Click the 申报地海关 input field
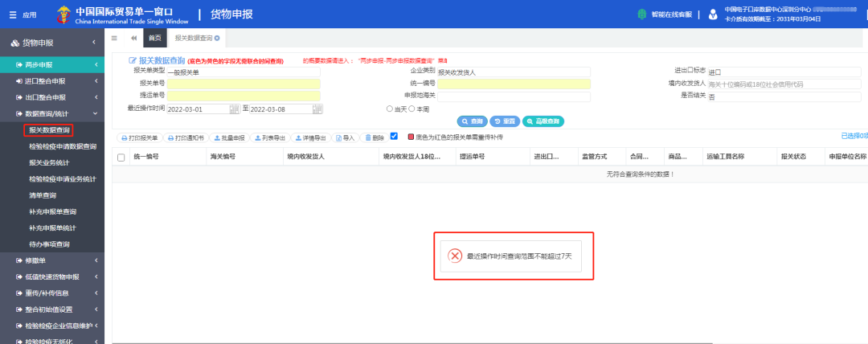The width and height of the screenshot is (868, 344). click(x=514, y=96)
